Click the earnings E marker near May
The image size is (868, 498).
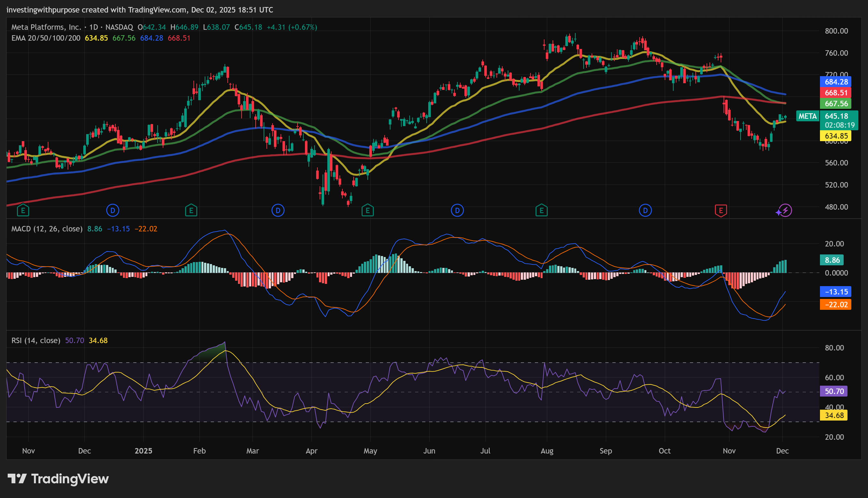[x=368, y=210]
